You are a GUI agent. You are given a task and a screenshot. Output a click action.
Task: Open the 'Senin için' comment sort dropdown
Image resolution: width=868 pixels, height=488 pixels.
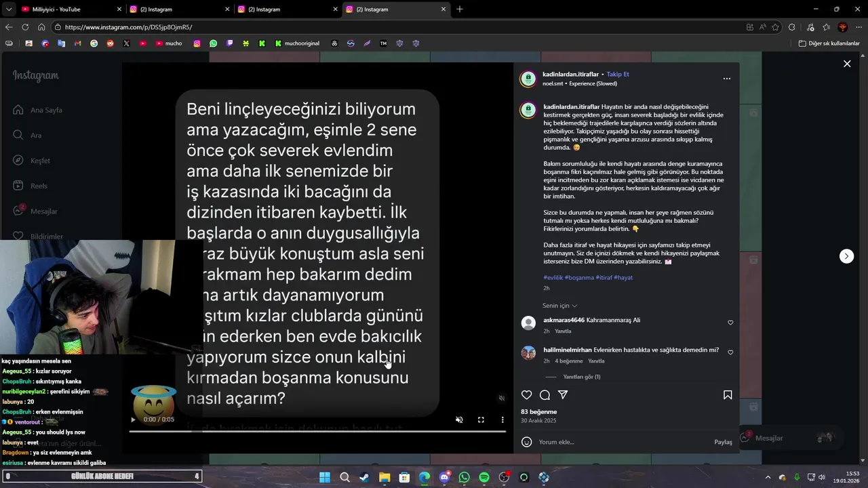coord(559,306)
